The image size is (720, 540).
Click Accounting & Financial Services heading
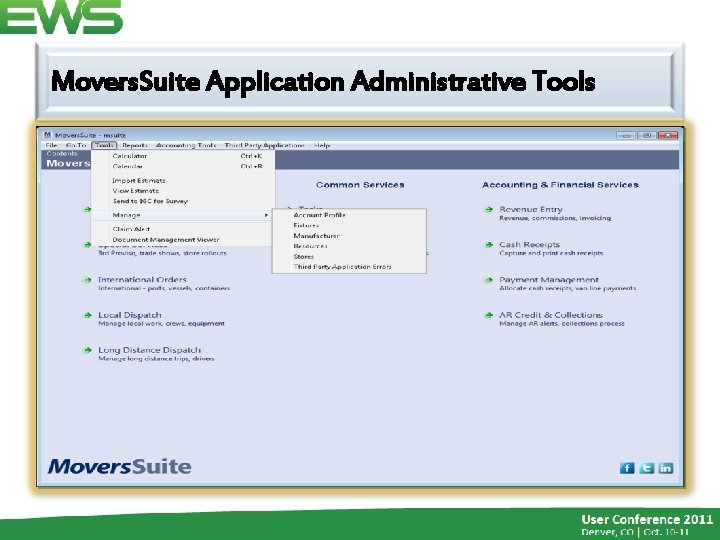560,185
